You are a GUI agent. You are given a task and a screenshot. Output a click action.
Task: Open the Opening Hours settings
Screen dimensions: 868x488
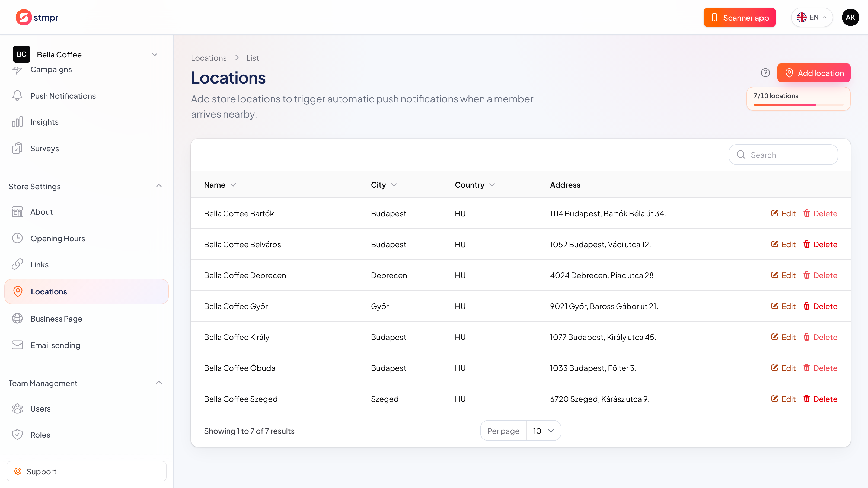click(58, 239)
